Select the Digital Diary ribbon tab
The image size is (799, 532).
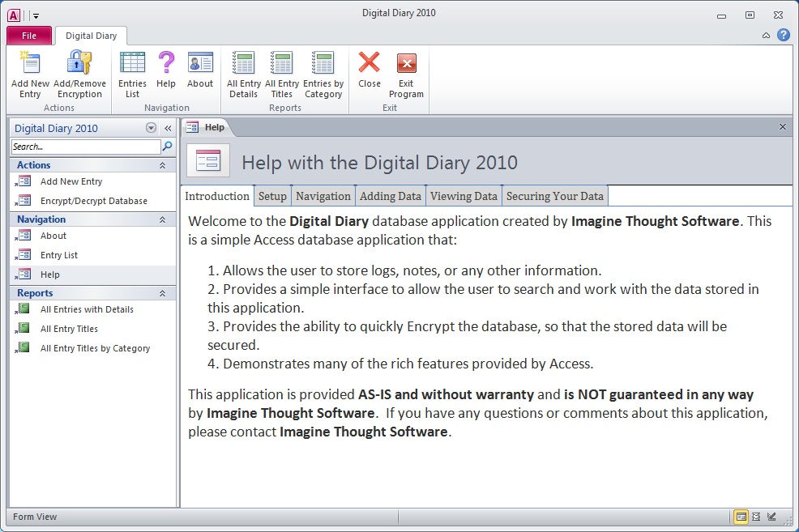(x=92, y=36)
